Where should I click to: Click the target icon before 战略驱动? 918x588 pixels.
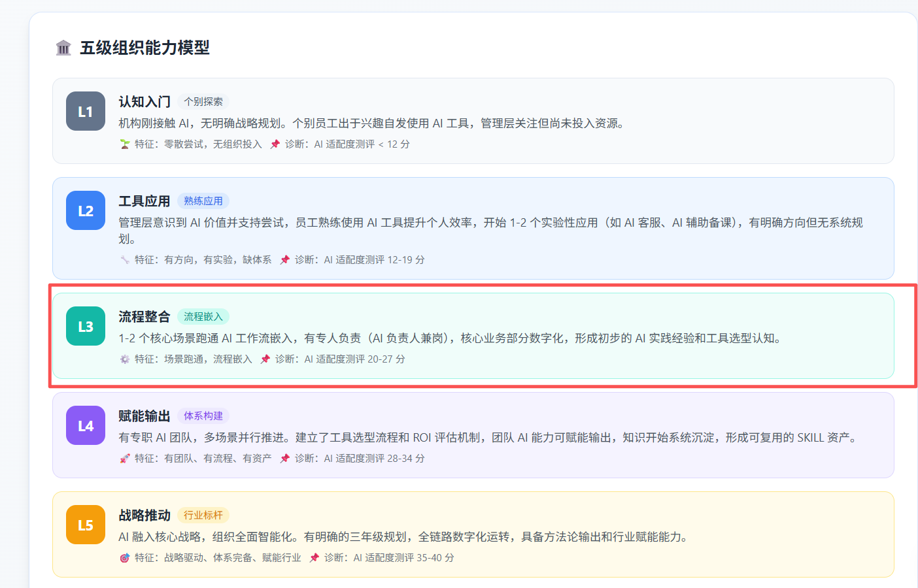pyautogui.click(x=124, y=557)
